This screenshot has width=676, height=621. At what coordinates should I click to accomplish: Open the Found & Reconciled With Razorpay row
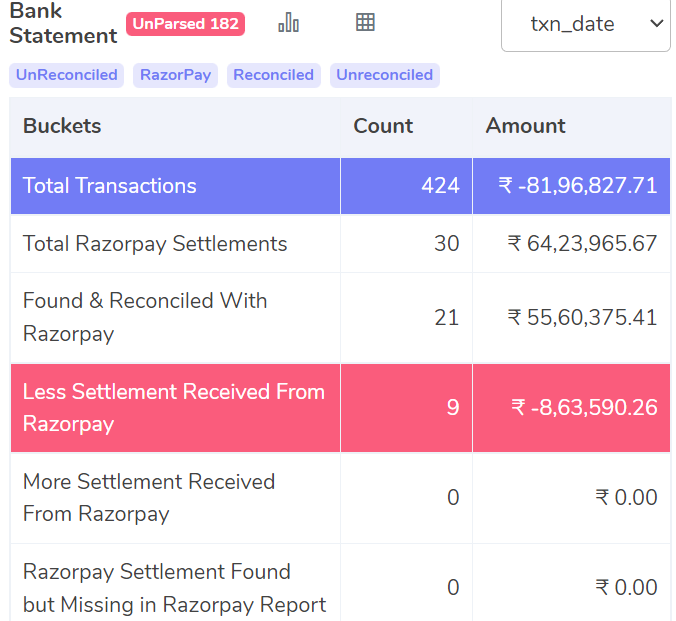[340, 318]
